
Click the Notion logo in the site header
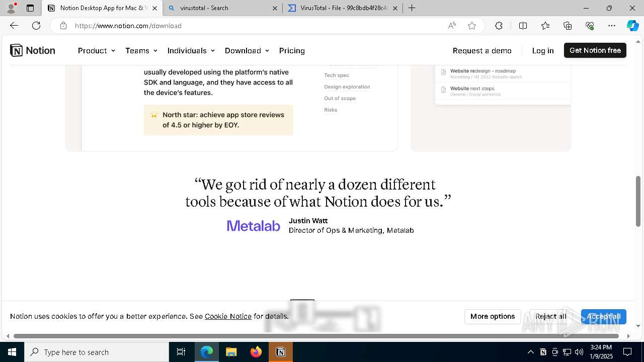click(33, 50)
